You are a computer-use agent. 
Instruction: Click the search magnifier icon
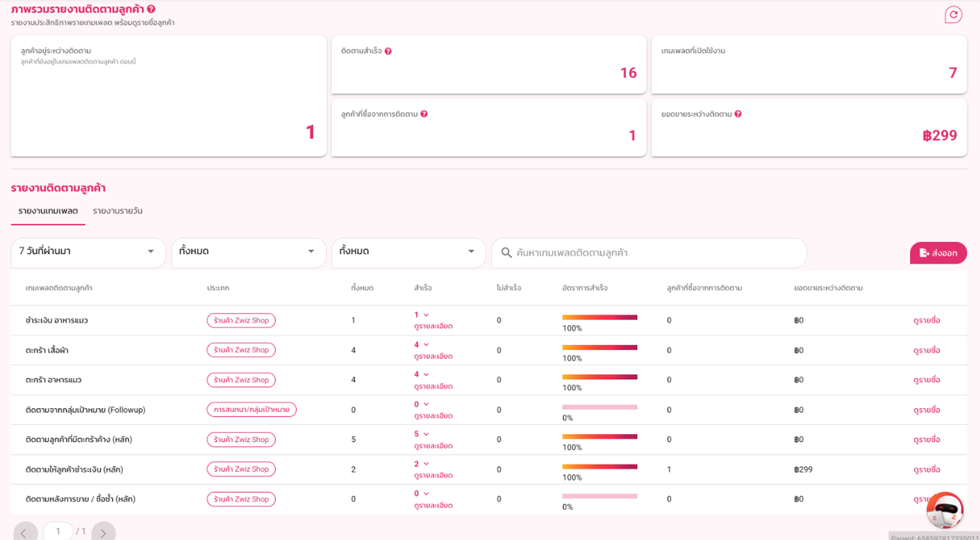tap(506, 253)
